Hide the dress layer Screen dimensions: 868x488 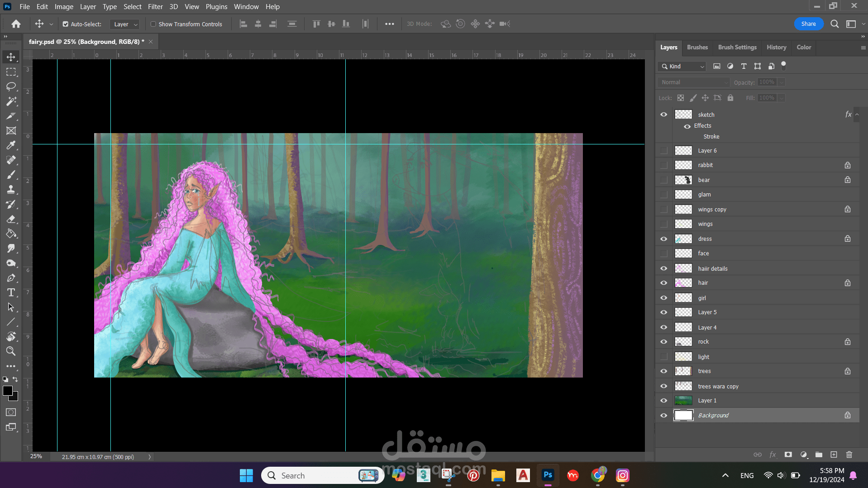[x=663, y=239]
